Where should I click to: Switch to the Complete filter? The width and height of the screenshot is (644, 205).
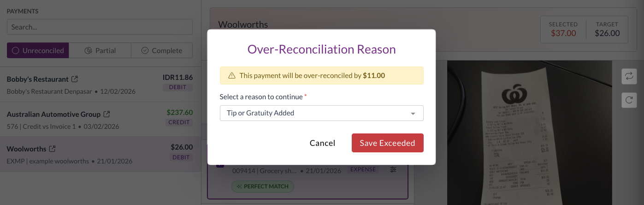coord(162,51)
